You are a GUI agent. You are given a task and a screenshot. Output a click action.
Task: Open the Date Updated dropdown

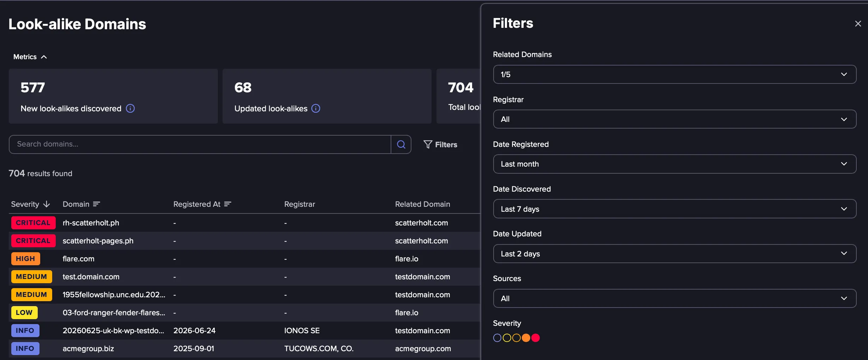tap(674, 254)
